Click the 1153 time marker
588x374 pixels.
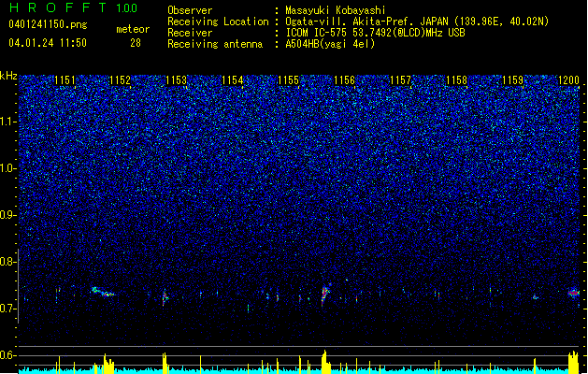pyautogui.click(x=176, y=80)
